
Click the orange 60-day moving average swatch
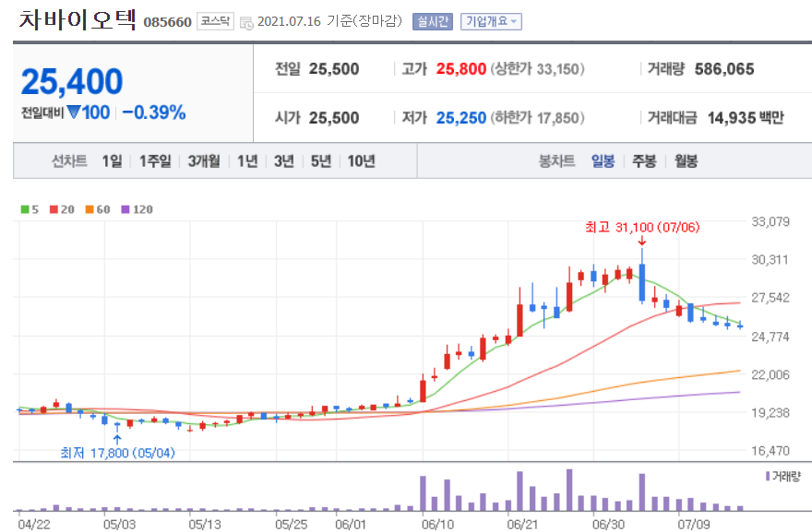point(90,209)
